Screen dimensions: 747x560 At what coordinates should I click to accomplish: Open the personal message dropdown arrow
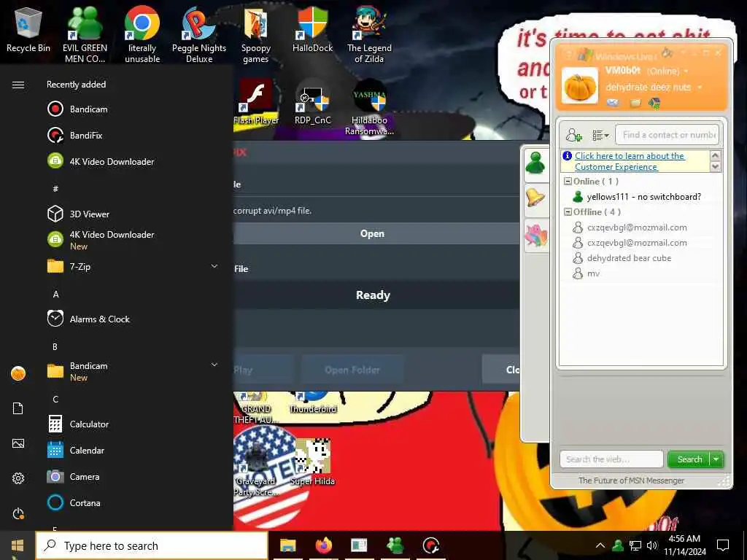[x=700, y=87]
